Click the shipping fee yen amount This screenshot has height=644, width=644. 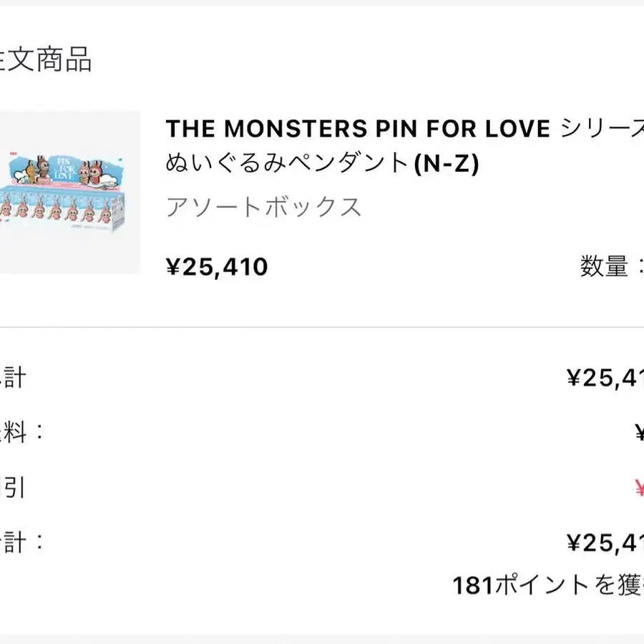tap(639, 433)
